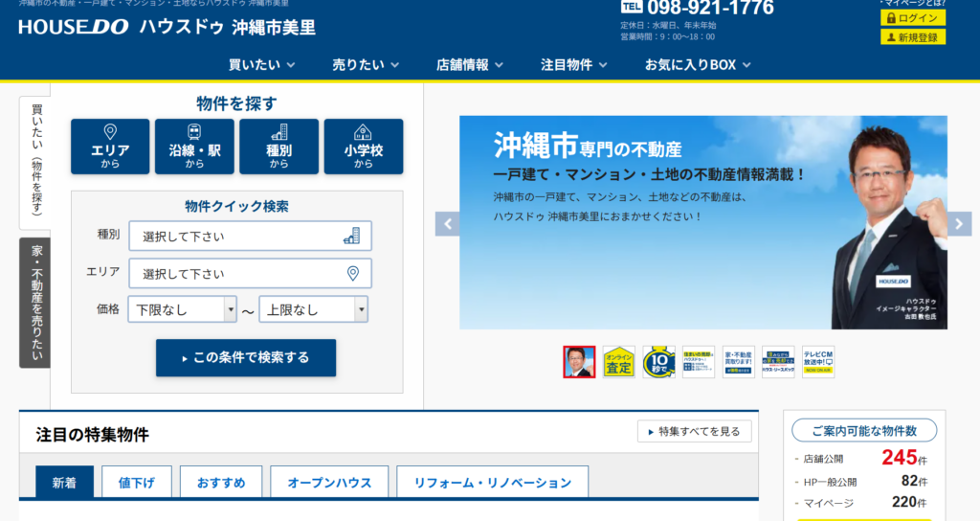This screenshot has width=980, height=521.
Task: Open the 下限なし minimum price dropdown
Action: [183, 309]
